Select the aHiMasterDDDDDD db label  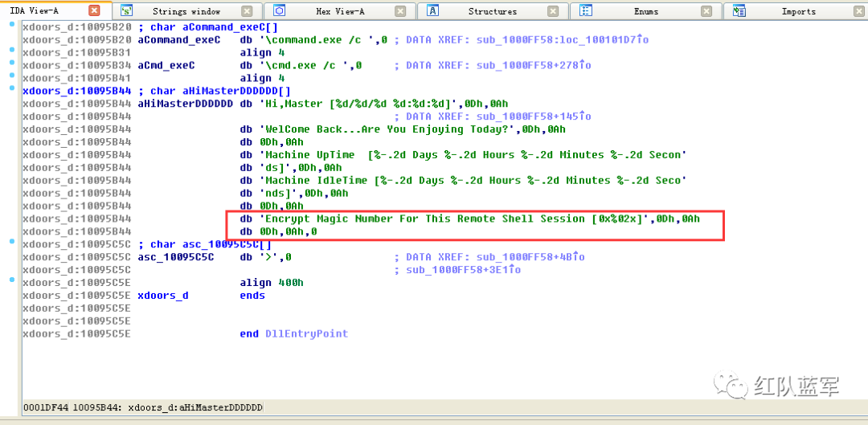click(186, 104)
